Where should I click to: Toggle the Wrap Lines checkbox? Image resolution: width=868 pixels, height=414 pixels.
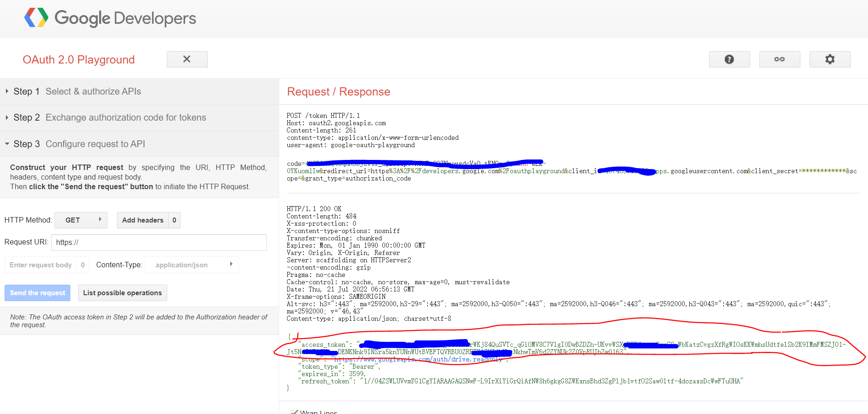coord(294,412)
